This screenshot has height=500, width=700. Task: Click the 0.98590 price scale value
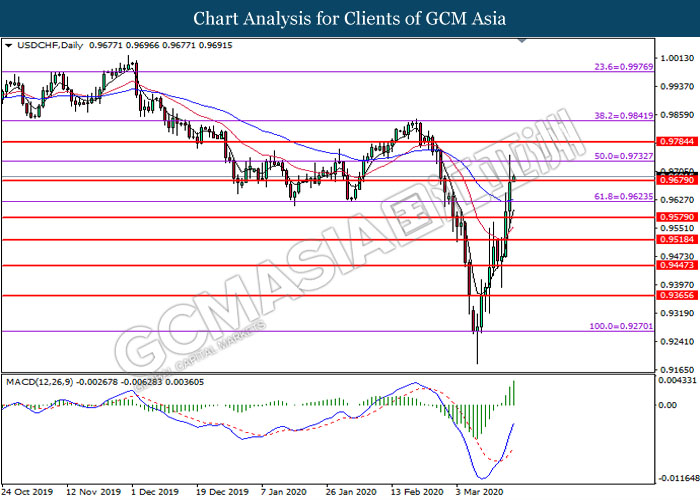[x=677, y=115]
